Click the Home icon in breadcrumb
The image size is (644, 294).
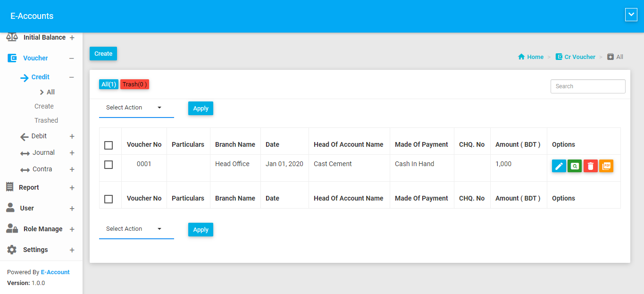tap(521, 57)
